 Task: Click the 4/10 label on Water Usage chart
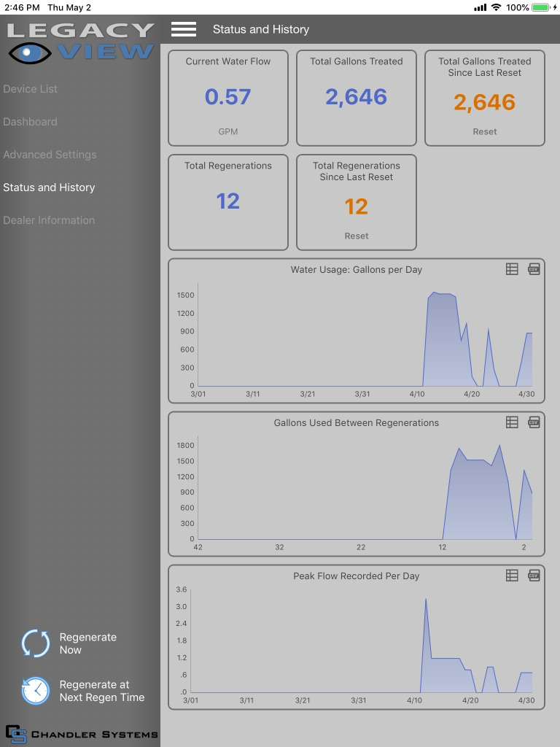[x=417, y=394]
